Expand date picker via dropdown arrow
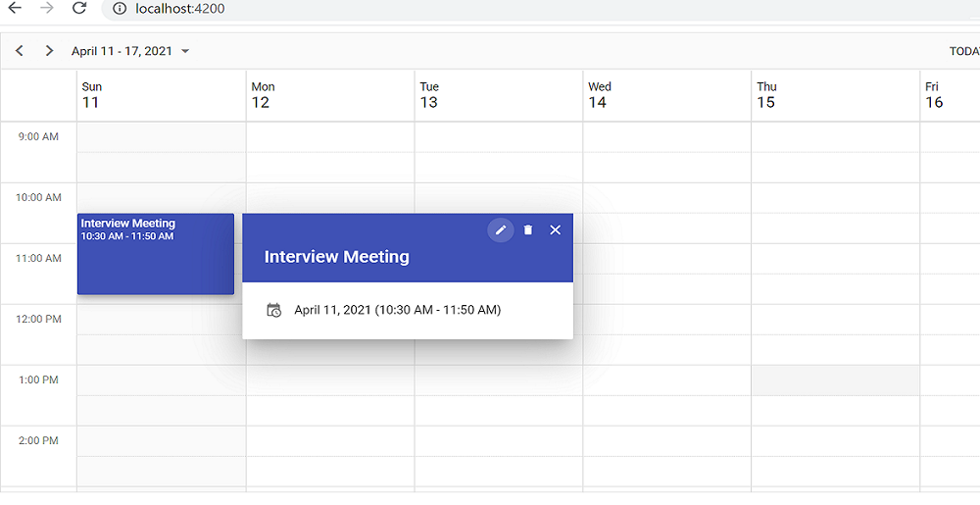 (185, 51)
